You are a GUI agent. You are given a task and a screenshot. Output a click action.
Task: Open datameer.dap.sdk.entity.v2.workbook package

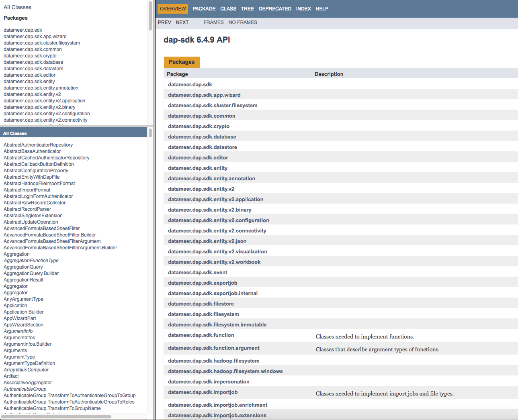[x=214, y=262]
